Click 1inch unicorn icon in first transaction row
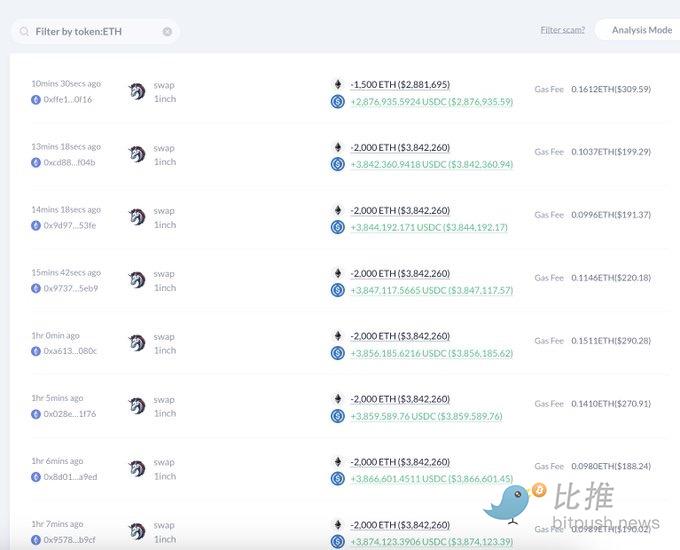The height and width of the screenshot is (550, 680). (137, 92)
